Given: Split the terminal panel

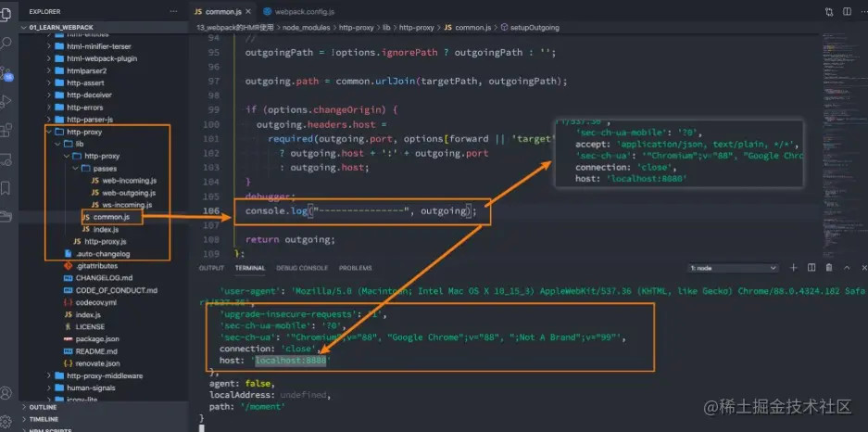Looking at the screenshot, I should (x=811, y=268).
